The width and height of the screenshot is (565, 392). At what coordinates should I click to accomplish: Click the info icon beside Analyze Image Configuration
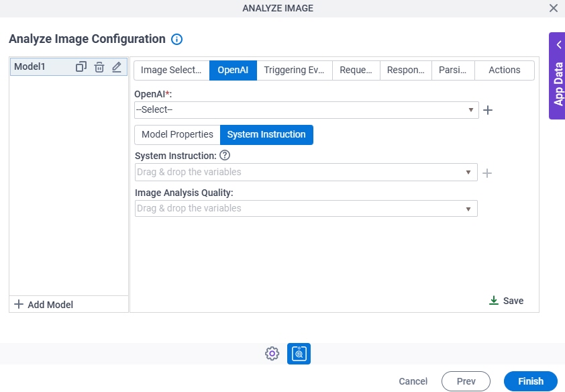(x=176, y=39)
